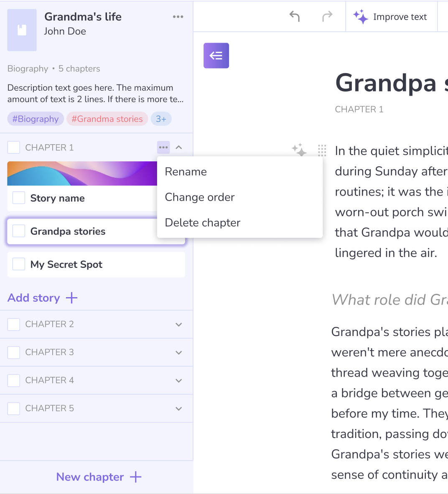The height and width of the screenshot is (494, 448).
Task: Expand Chapter 2 with its chevron
Action: tap(179, 325)
